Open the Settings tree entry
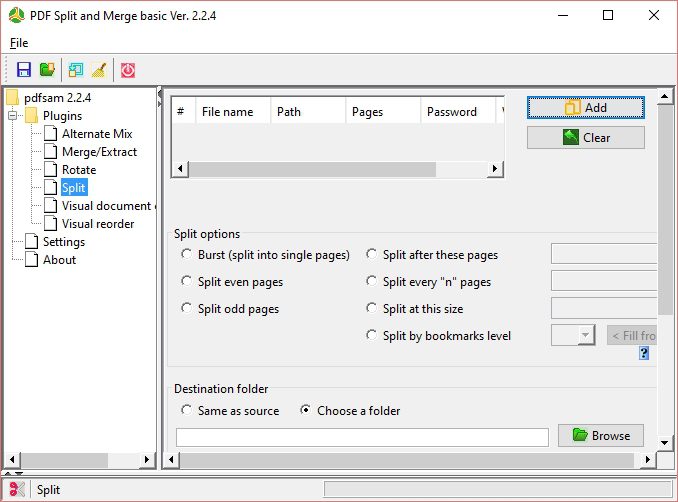Image resolution: width=678 pixels, height=502 pixels. (64, 242)
